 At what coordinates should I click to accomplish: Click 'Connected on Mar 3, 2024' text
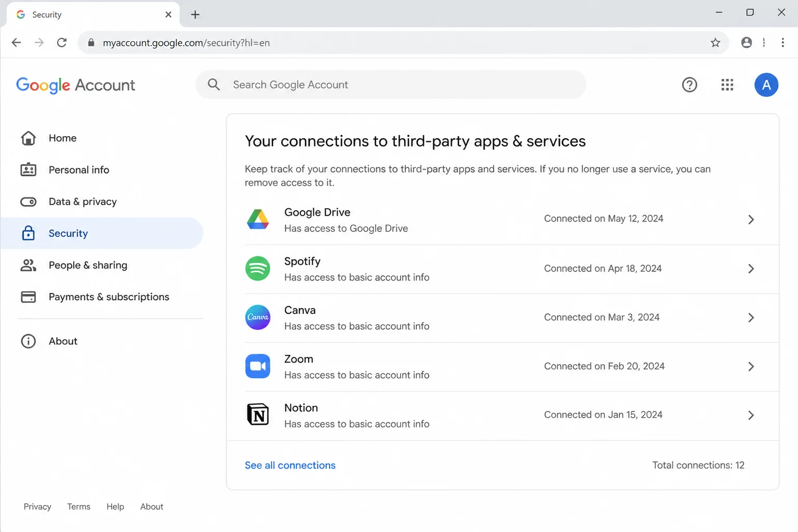(x=602, y=317)
